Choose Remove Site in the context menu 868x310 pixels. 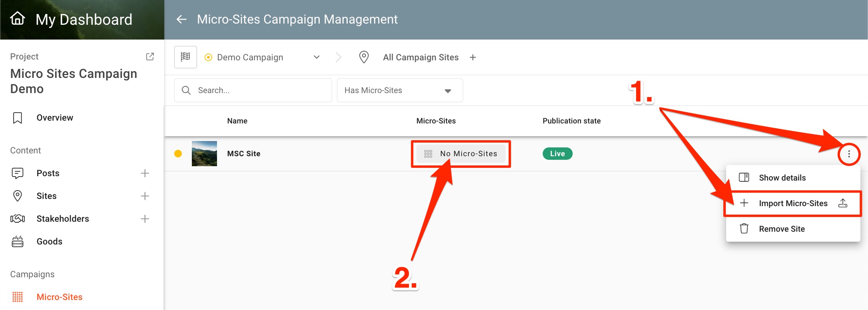782,229
